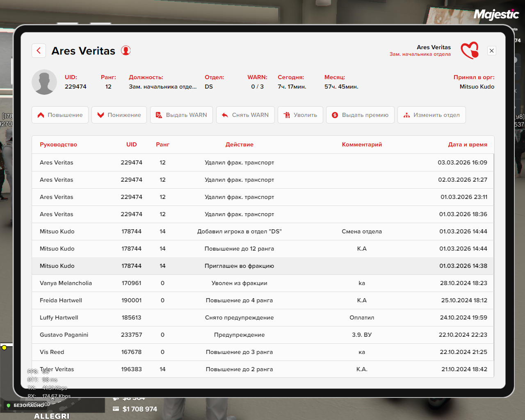Click Изменить отдел to change department
This screenshot has width=525, height=420.
coord(431,115)
